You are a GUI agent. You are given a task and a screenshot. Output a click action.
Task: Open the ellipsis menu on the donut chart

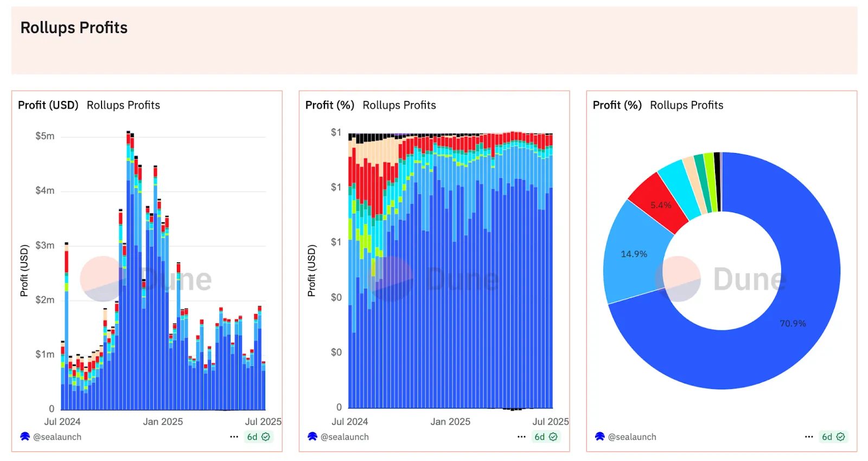[809, 437]
